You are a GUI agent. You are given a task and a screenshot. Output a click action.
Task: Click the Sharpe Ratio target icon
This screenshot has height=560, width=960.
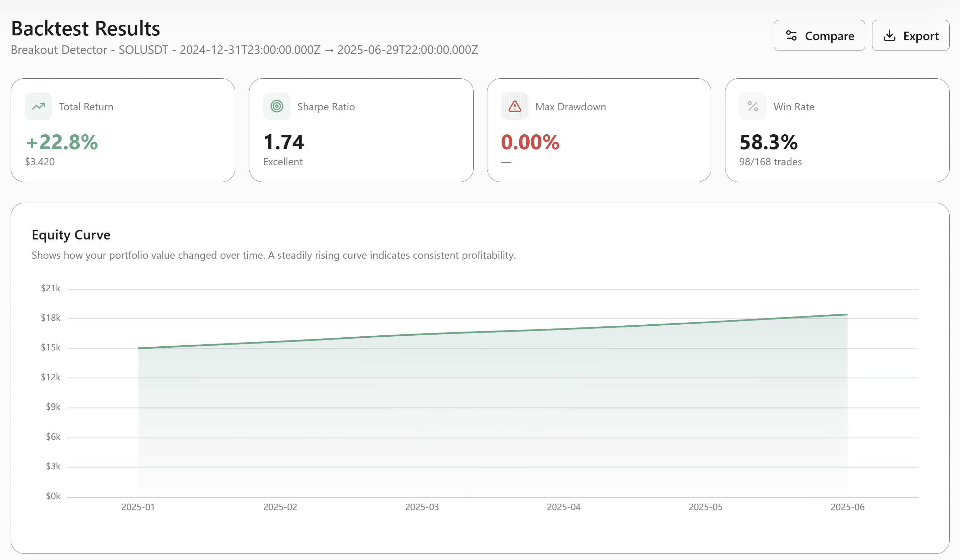click(x=276, y=106)
